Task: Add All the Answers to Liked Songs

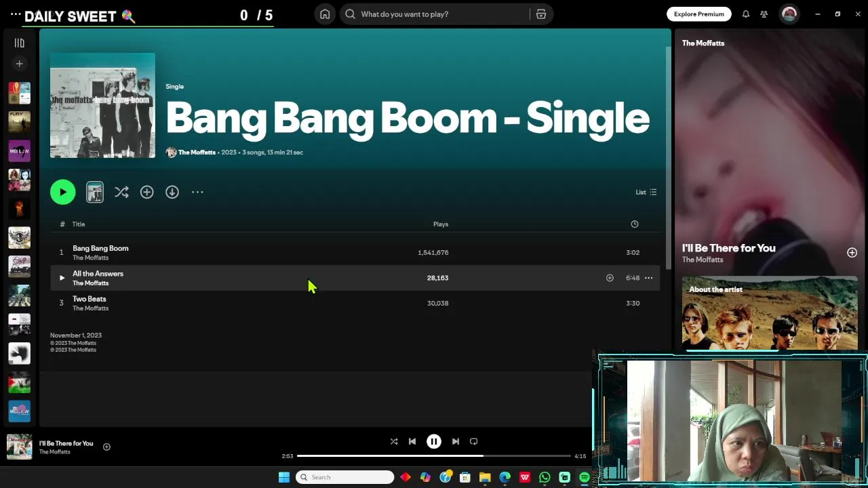Action: [610, 278]
